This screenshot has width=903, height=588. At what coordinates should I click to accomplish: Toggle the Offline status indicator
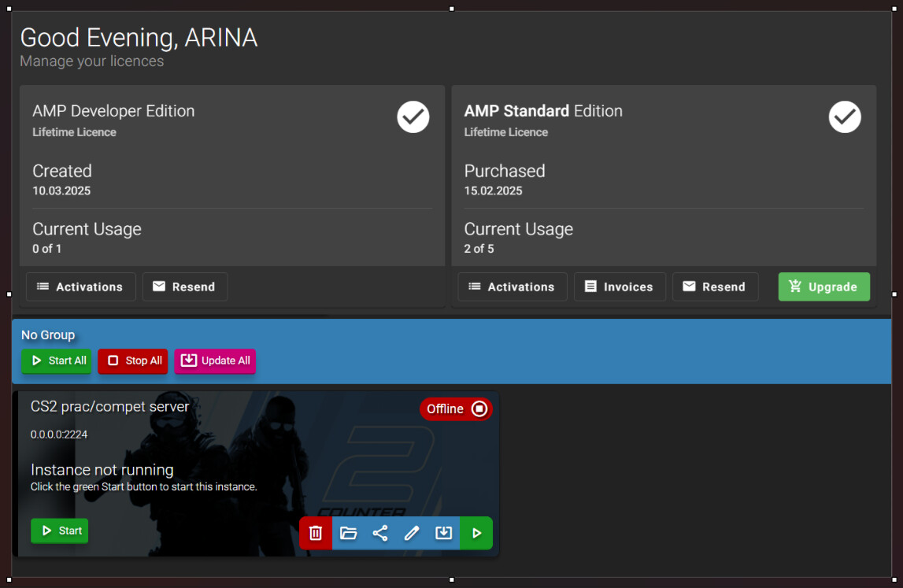(456, 409)
